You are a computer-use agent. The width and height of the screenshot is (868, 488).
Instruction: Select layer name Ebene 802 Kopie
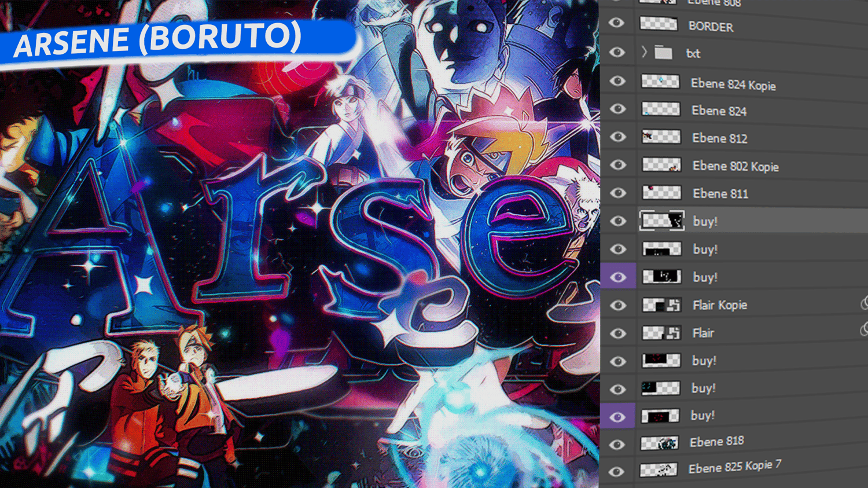[x=735, y=166]
